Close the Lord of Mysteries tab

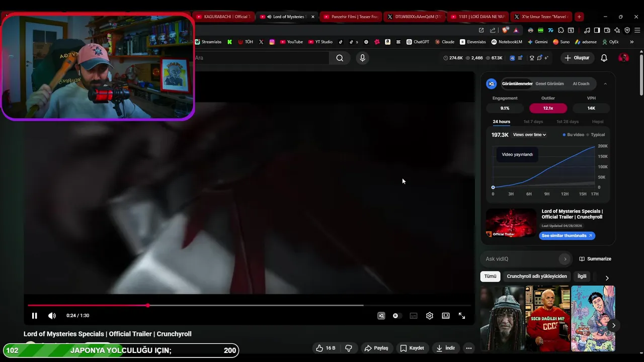313,17
